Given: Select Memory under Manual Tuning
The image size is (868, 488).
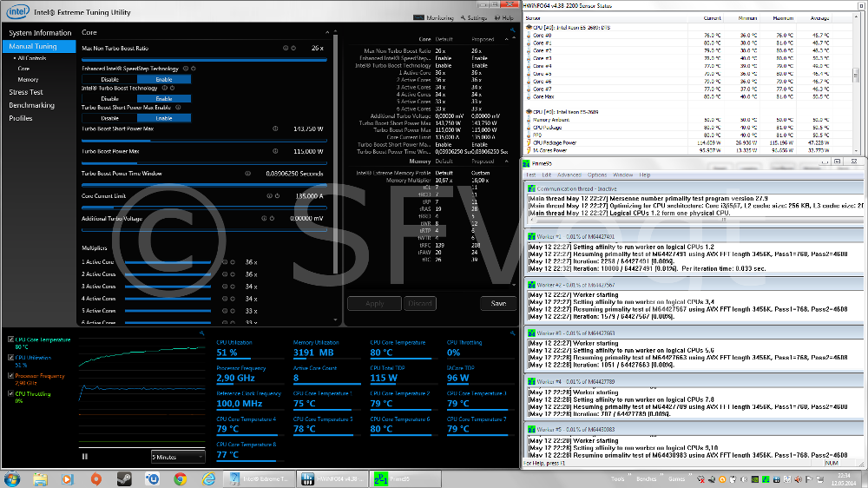Looking at the screenshot, I should [x=28, y=80].
